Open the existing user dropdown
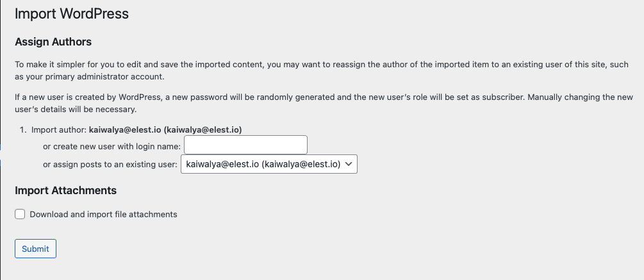Screen dimensions: 644x280 pos(269,164)
